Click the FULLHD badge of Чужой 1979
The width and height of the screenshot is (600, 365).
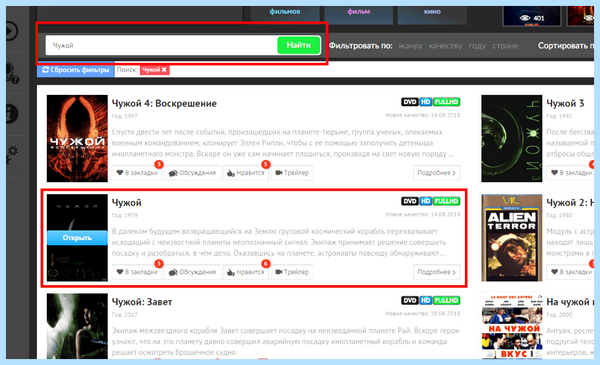(446, 201)
